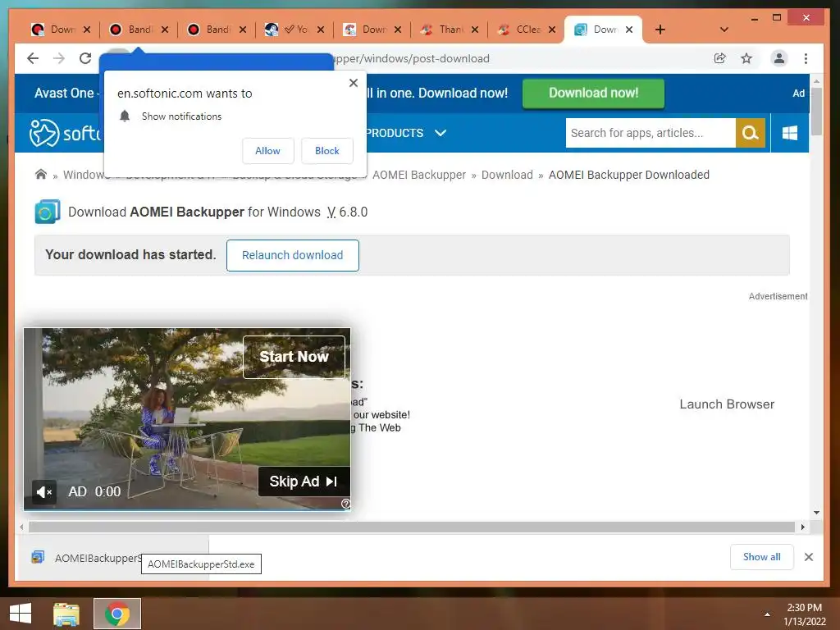This screenshot has width=840, height=630.
Task: Select the Windows platform icon
Action: (790, 133)
